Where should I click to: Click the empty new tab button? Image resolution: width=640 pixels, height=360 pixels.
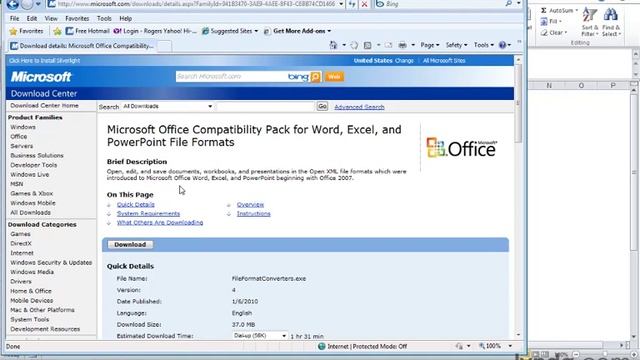(x=164, y=46)
